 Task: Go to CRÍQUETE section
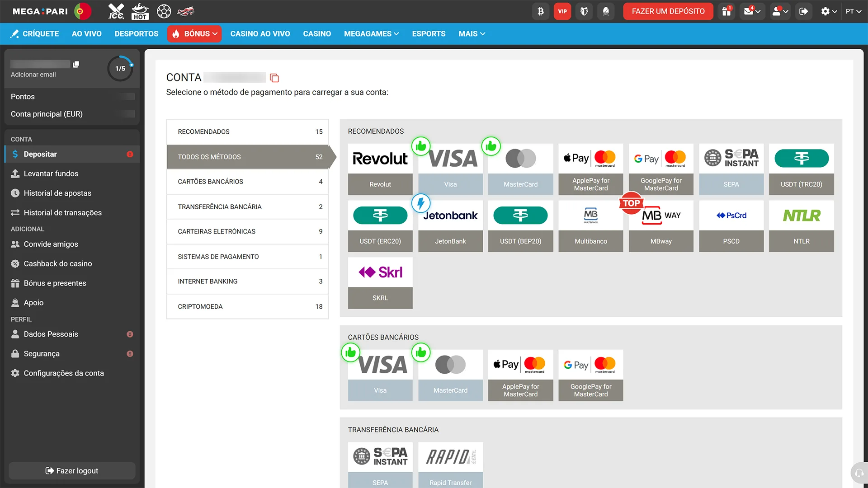tap(35, 34)
